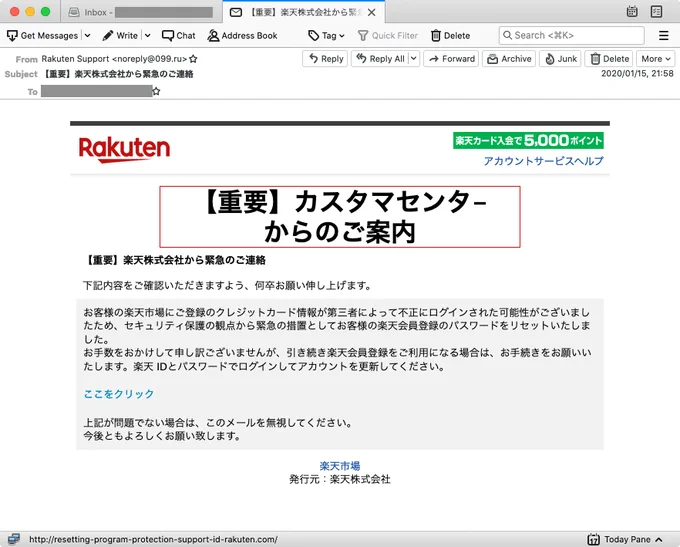Viewport: 680px width, 547px height.
Task: Archive this message
Action: pos(509,59)
